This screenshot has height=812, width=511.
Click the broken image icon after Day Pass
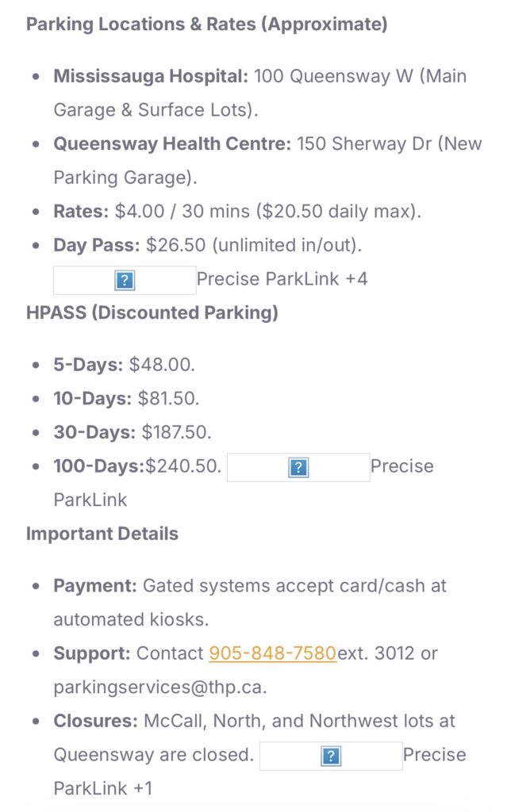124,280
